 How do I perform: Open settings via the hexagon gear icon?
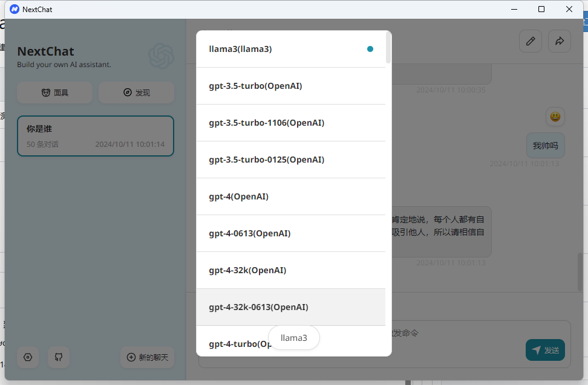coord(28,357)
